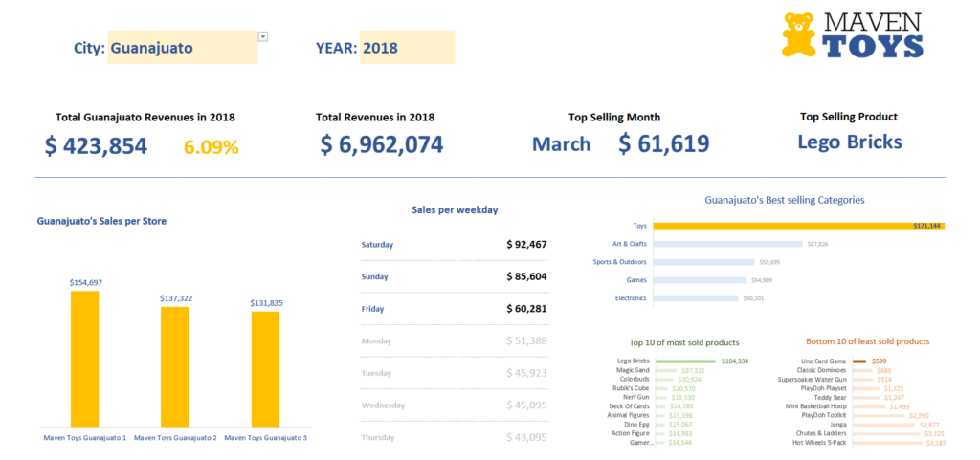
Task: Click the $ 6,962,074 total revenue figure
Action: coord(382,144)
